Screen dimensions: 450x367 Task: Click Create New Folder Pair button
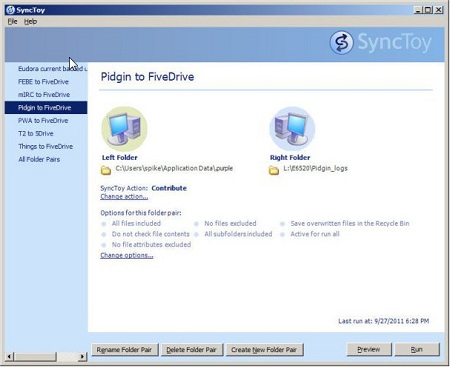click(x=264, y=350)
